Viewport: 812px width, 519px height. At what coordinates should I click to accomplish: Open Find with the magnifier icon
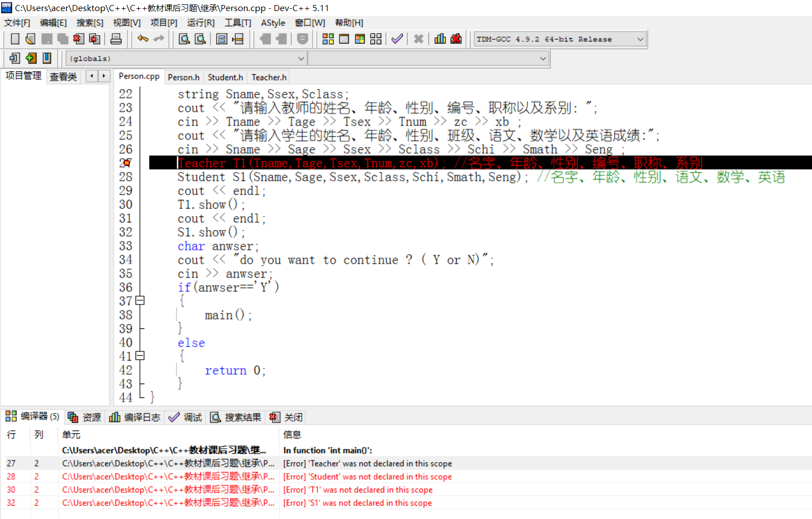[x=184, y=39]
